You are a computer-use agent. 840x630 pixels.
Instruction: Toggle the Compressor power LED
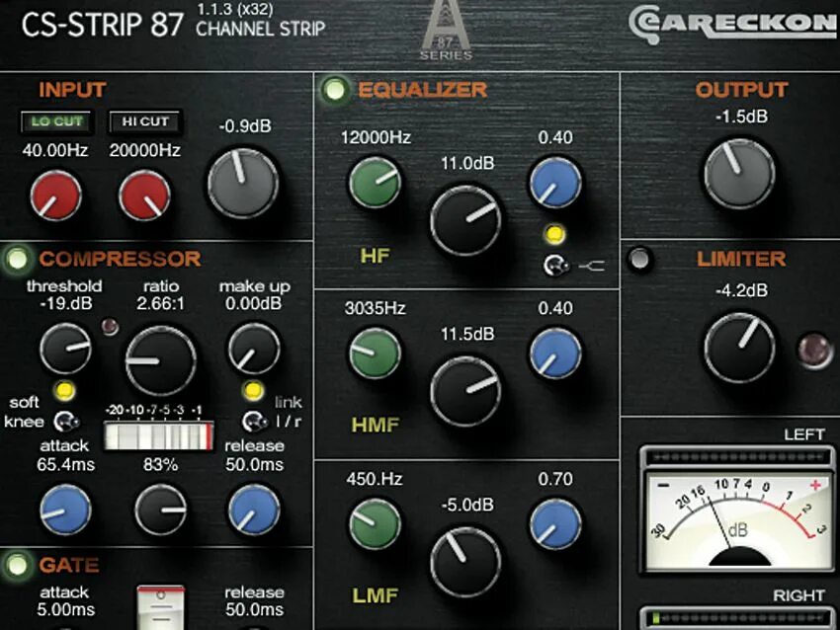[x=17, y=259]
